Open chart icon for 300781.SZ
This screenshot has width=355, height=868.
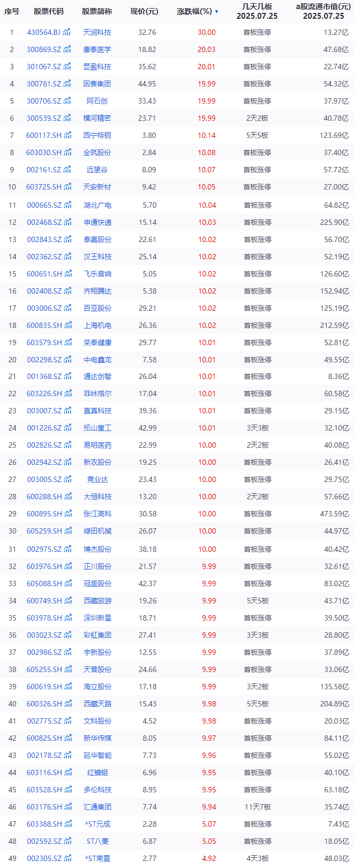pyautogui.click(x=68, y=84)
